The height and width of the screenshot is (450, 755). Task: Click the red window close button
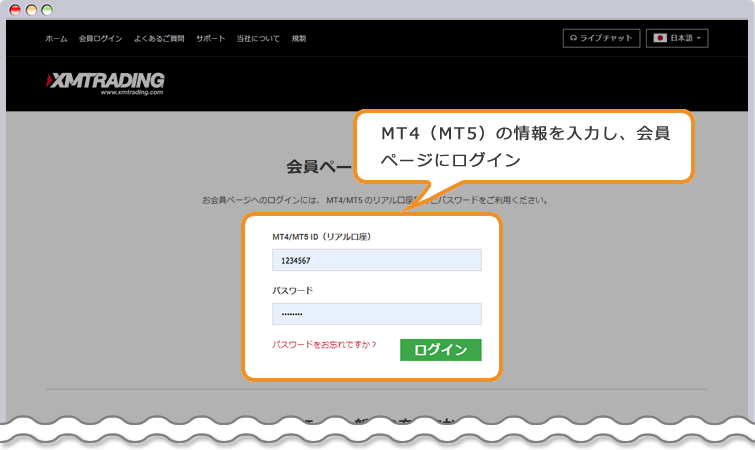[15, 10]
